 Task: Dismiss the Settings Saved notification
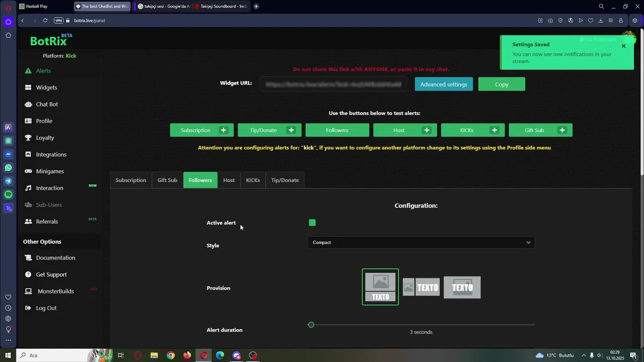(623, 46)
